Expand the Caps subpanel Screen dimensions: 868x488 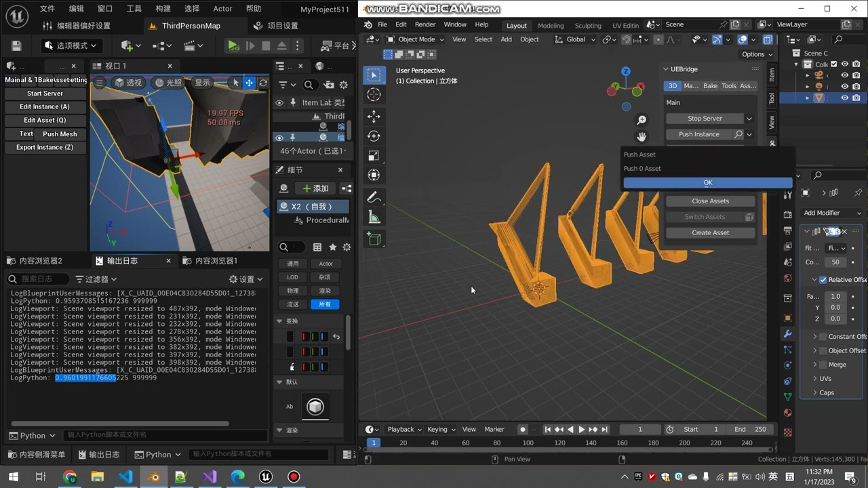click(814, 392)
